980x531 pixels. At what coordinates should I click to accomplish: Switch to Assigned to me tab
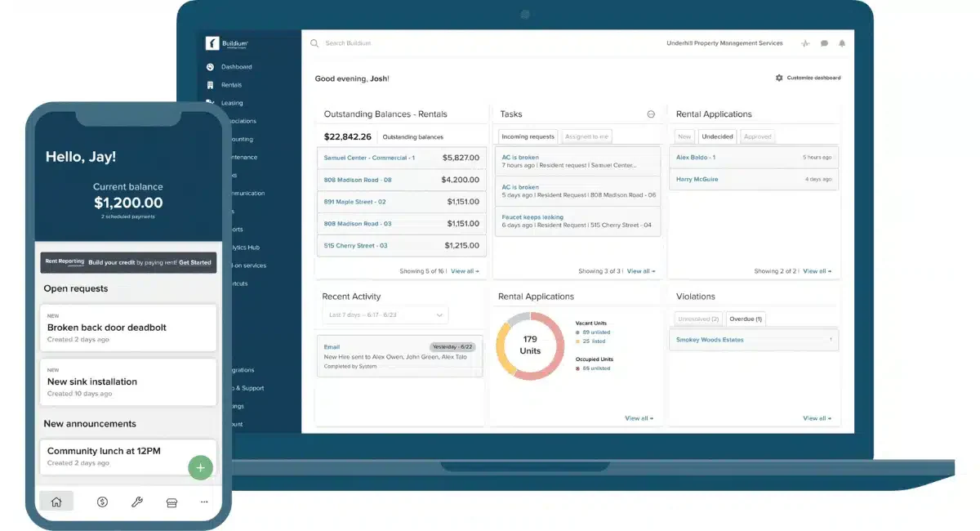587,136
